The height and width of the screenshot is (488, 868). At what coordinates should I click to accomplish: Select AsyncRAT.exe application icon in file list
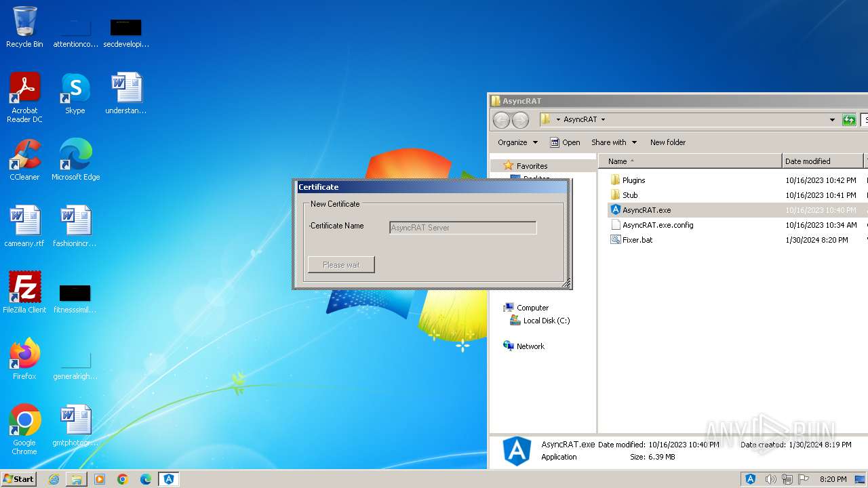pyautogui.click(x=616, y=210)
